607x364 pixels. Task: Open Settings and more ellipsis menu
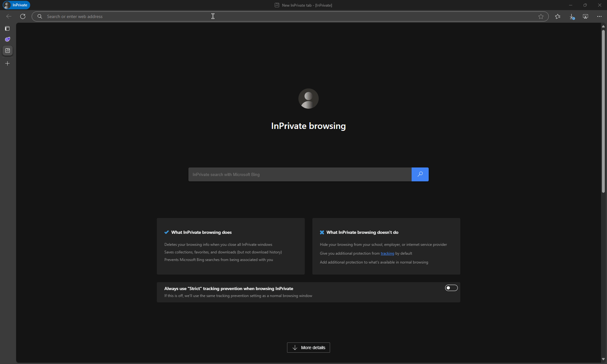[599, 16]
